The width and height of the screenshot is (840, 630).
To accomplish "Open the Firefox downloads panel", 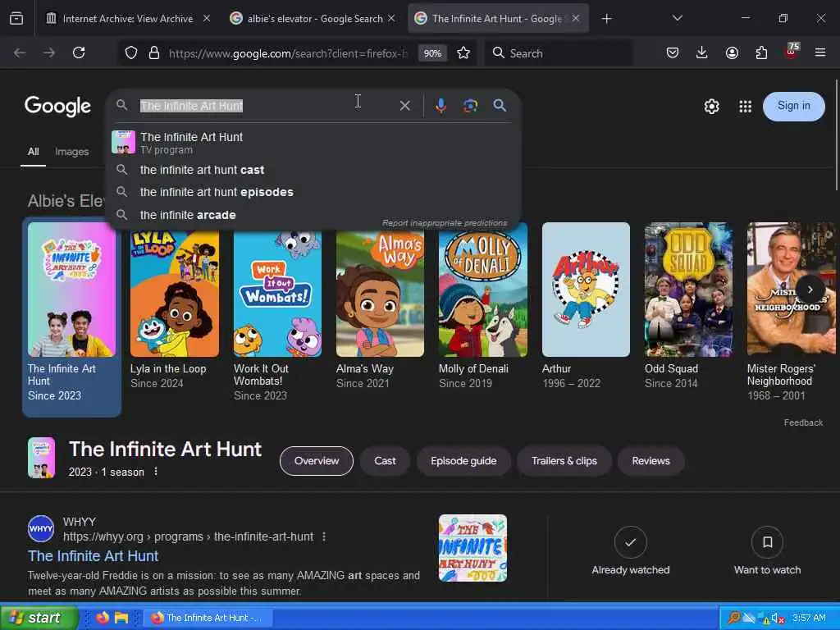I will [702, 52].
